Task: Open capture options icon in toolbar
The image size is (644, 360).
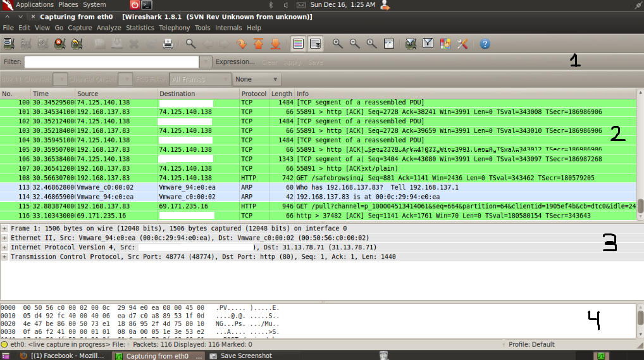Action: [26, 44]
